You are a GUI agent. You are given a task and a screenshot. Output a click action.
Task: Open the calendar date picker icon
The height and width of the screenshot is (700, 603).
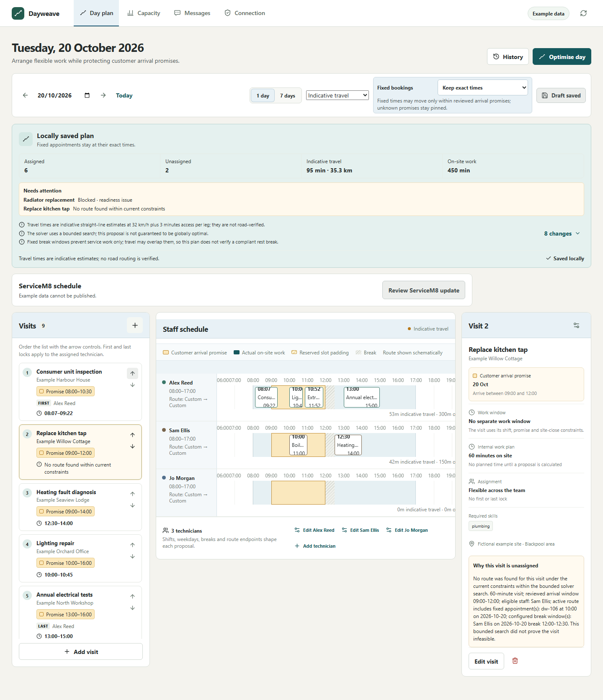pyautogui.click(x=87, y=95)
